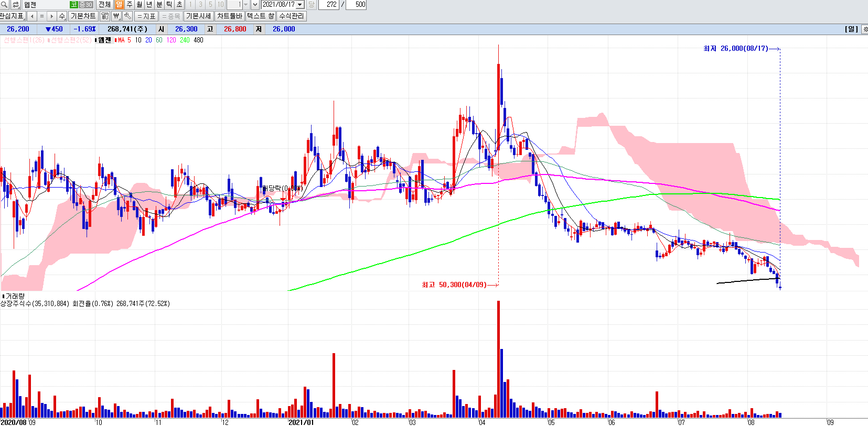Image resolution: width=868 pixels, height=426 pixels.
Task: Click the MA 480 legend value
Action: click(198, 40)
